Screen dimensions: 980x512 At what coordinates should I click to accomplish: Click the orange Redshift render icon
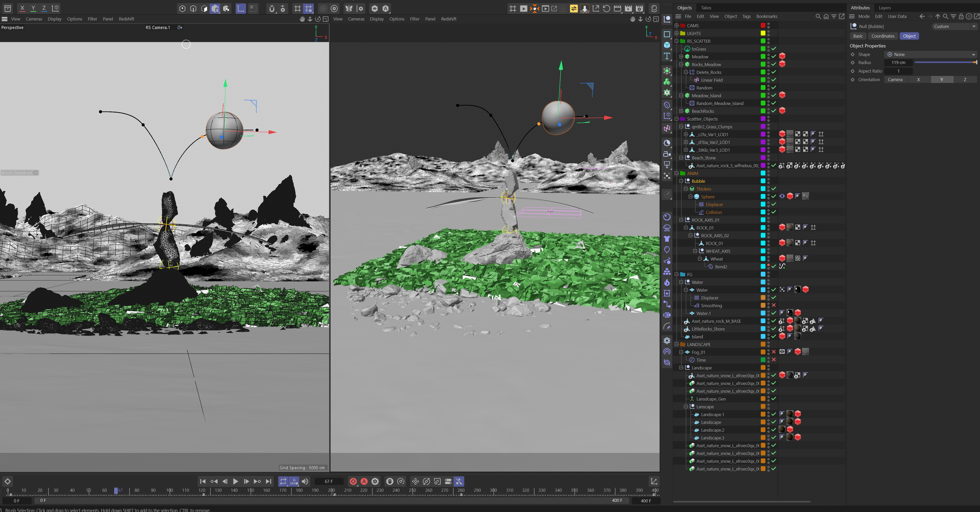click(x=535, y=8)
